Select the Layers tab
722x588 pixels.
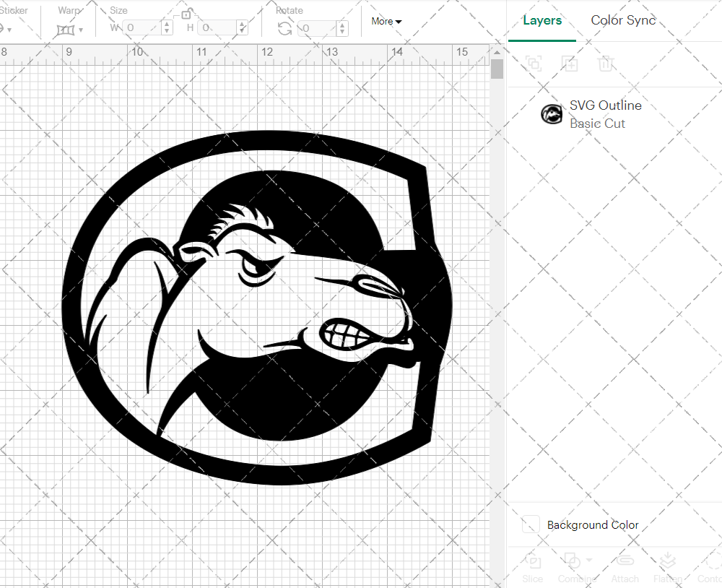click(x=542, y=20)
